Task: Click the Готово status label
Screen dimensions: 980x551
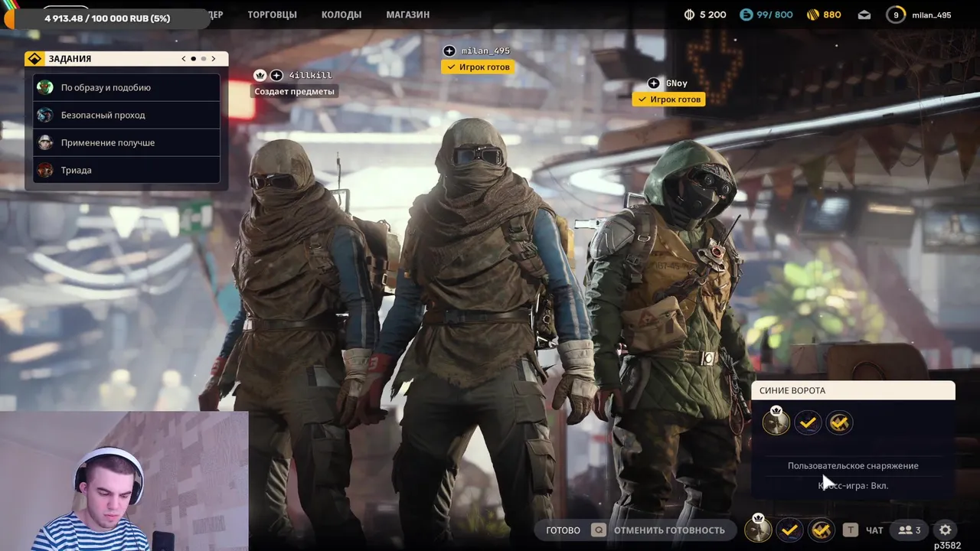Action: click(x=563, y=530)
